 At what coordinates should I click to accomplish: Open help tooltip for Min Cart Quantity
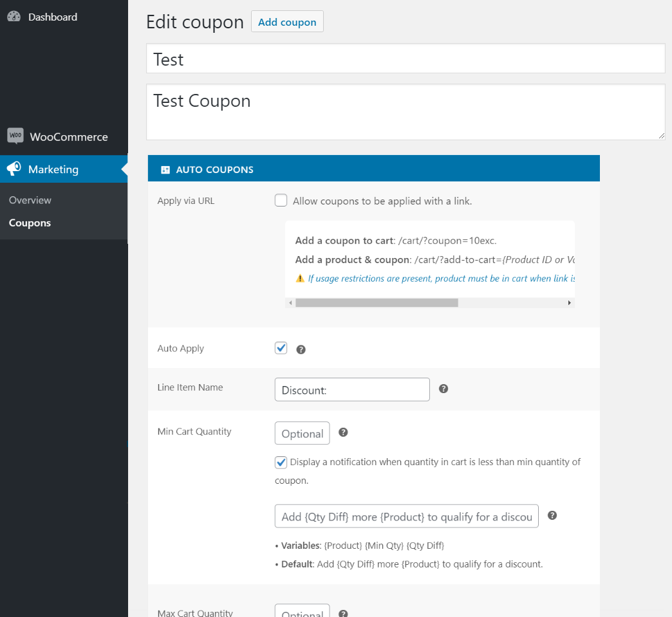coord(343,432)
